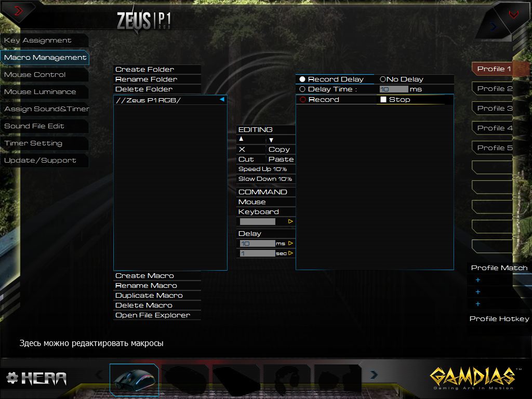Image resolution: width=532 pixels, height=399 pixels.
Task: Select the Zeus P1 RGB mouse thumbnail
Action: click(135, 380)
